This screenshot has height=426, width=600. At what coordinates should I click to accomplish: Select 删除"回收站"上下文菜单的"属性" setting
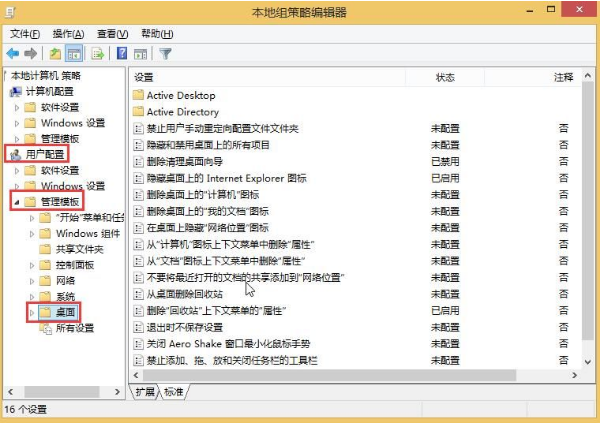[x=216, y=310]
